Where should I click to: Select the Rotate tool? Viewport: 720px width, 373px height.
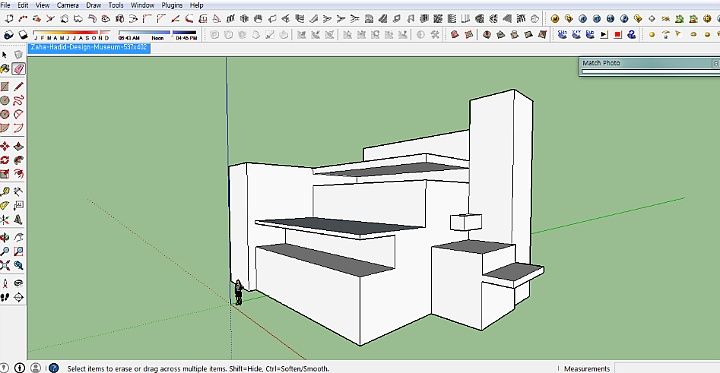point(5,160)
